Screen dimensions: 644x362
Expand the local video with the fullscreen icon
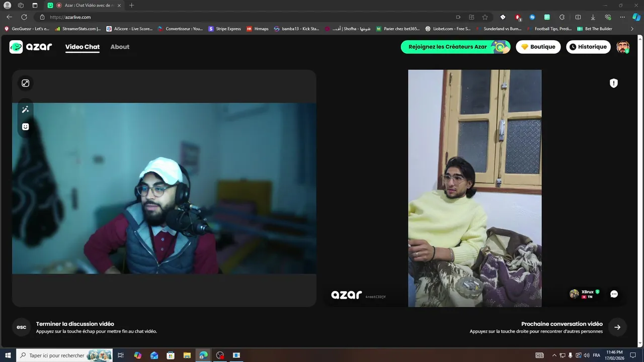click(x=25, y=83)
